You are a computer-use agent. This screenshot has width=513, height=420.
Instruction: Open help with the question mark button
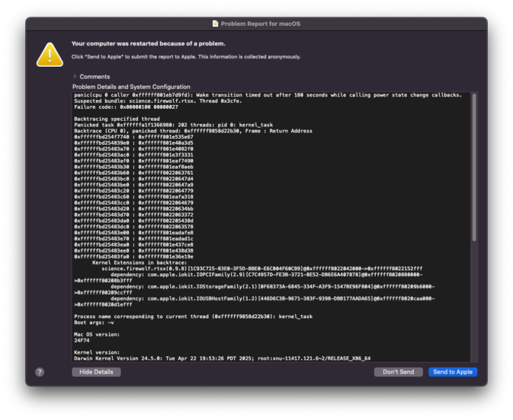(39, 372)
